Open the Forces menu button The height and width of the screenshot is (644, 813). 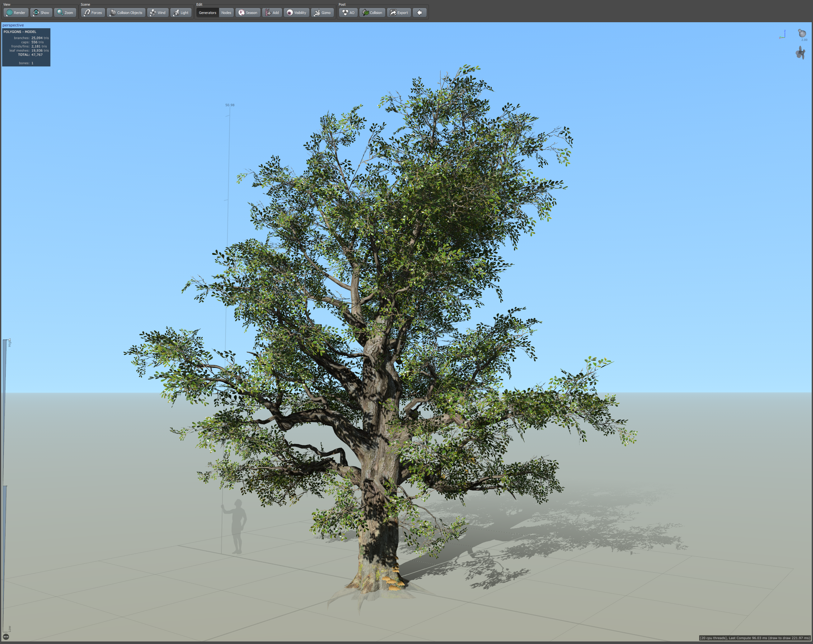coord(93,12)
